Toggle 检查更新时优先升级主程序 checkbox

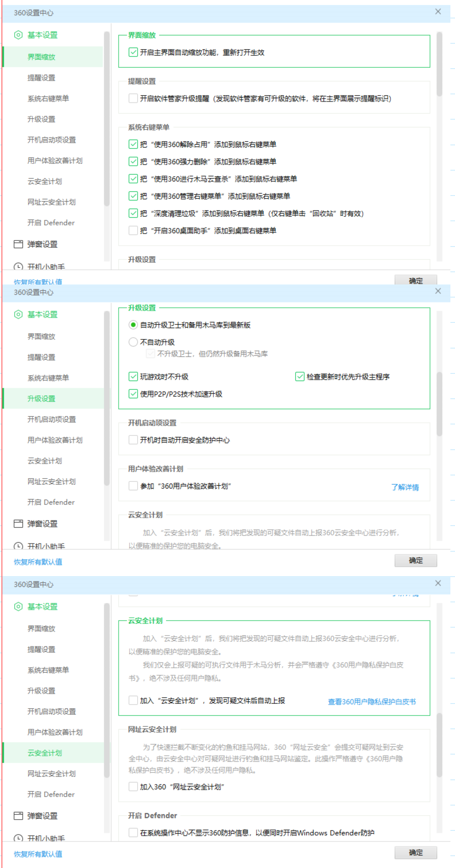tap(300, 376)
